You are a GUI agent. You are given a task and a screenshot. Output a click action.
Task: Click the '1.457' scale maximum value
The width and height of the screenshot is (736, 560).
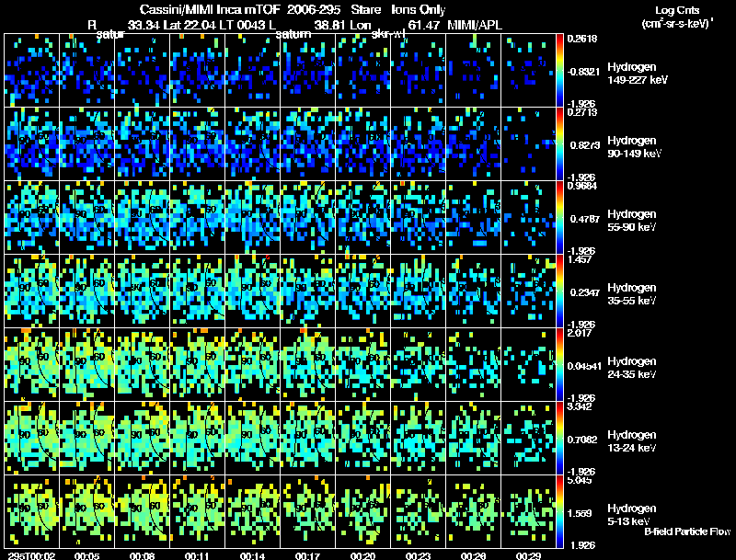coord(580,259)
